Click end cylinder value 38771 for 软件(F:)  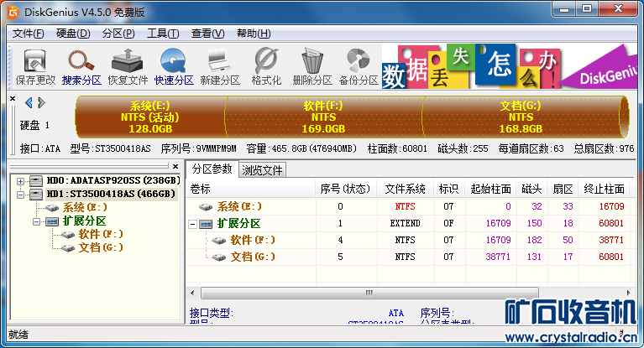(x=611, y=240)
